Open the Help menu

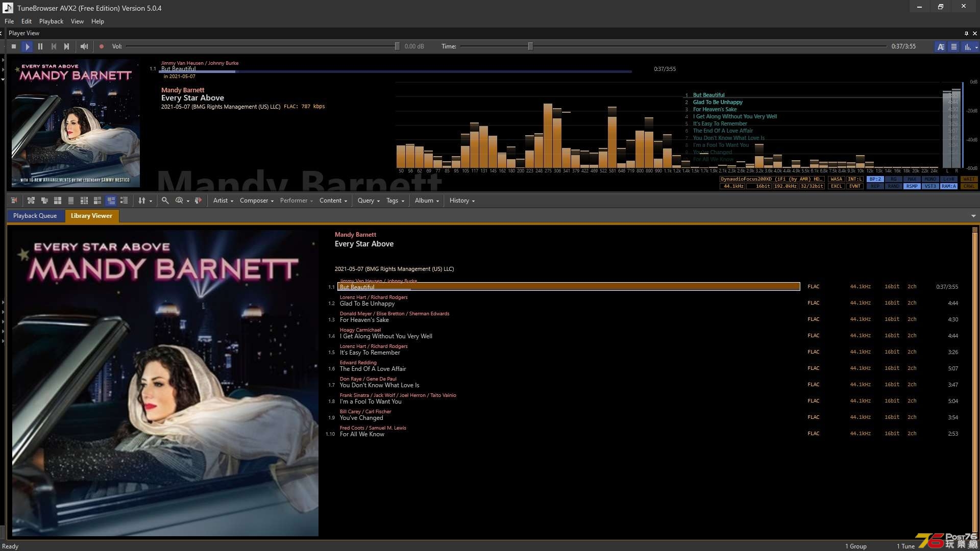tap(97, 21)
